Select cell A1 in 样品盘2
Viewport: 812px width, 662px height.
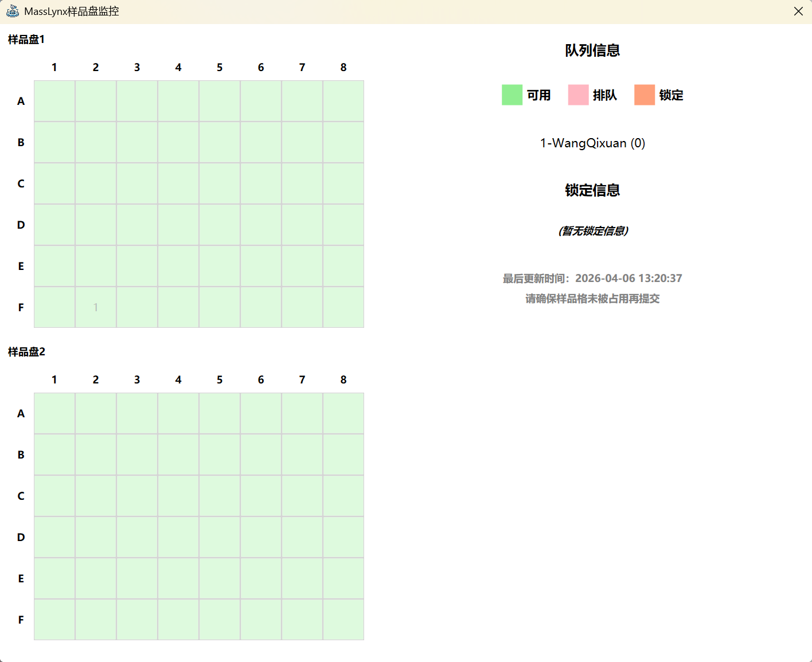coord(54,413)
